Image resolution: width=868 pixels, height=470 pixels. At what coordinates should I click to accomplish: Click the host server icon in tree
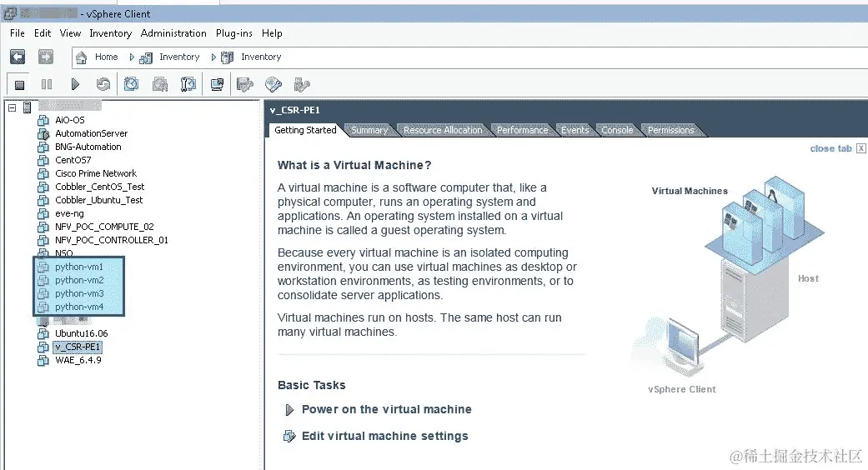point(27,107)
